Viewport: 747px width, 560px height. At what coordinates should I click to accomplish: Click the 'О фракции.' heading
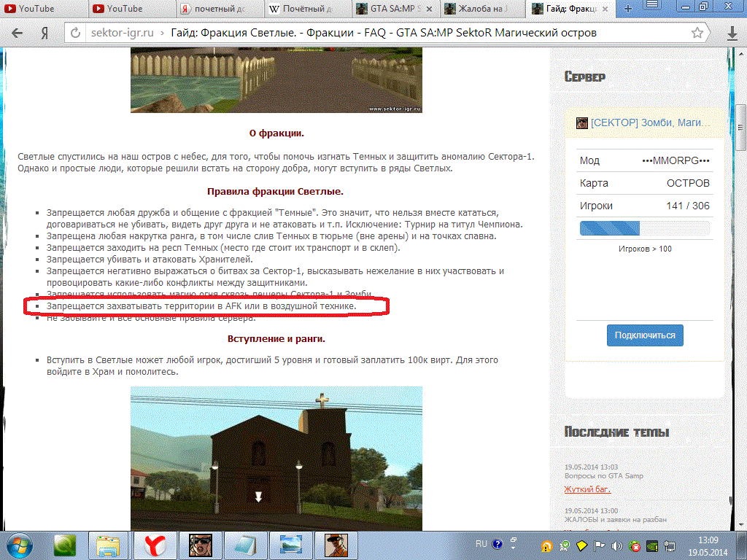click(x=276, y=133)
